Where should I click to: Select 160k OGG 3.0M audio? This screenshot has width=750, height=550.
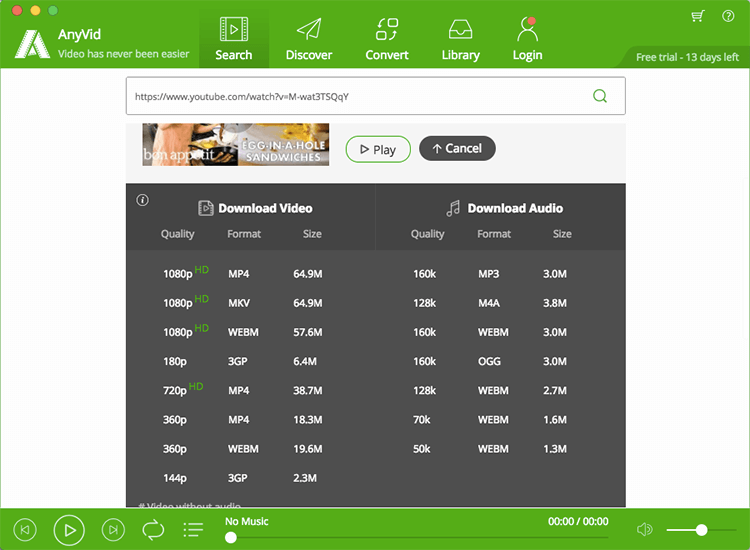(500, 361)
